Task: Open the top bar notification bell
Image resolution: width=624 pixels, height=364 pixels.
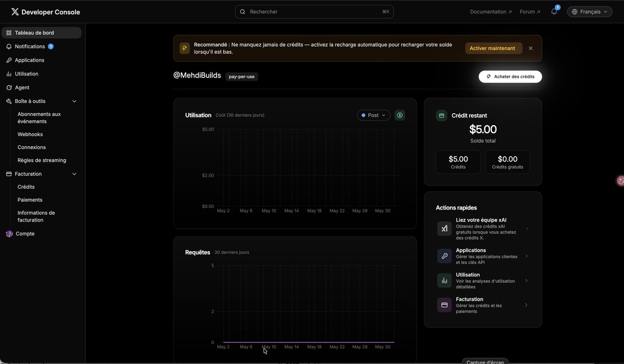Action: coord(554,11)
